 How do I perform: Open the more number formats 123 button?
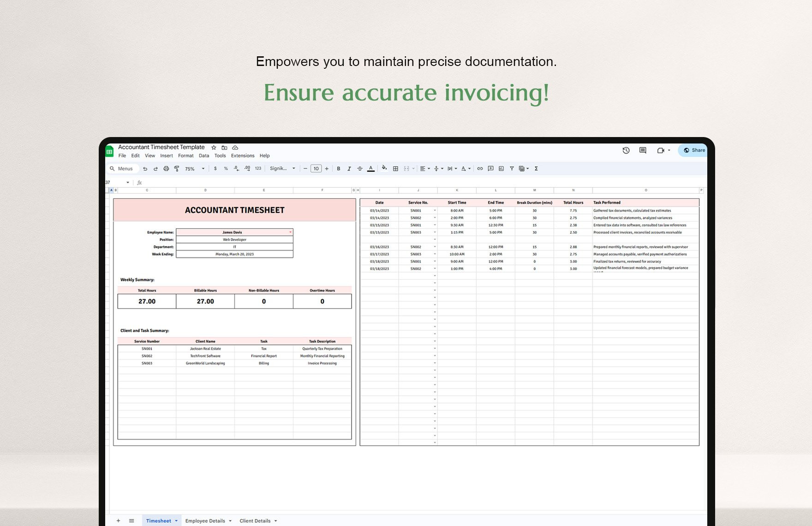(x=258, y=169)
